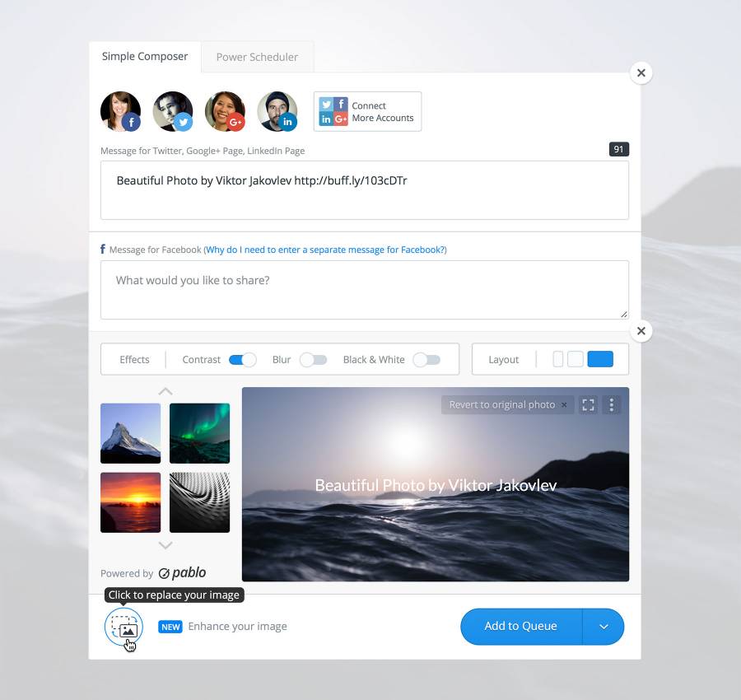Enable the Blur effect toggle

click(x=313, y=360)
